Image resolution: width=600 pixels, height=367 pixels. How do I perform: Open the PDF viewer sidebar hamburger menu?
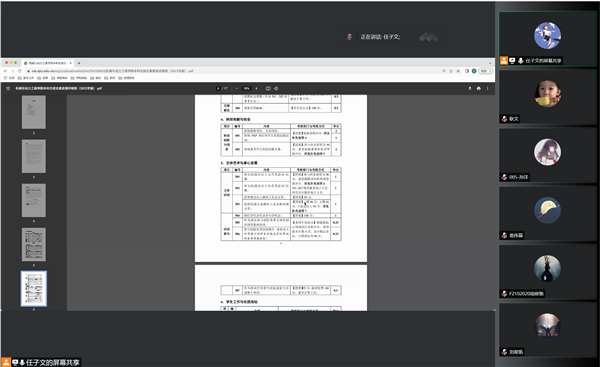8,88
